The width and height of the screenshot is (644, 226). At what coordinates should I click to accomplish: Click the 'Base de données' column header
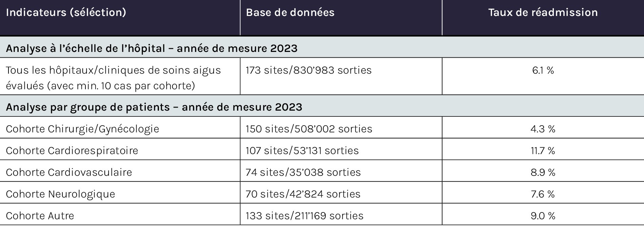pos(290,13)
